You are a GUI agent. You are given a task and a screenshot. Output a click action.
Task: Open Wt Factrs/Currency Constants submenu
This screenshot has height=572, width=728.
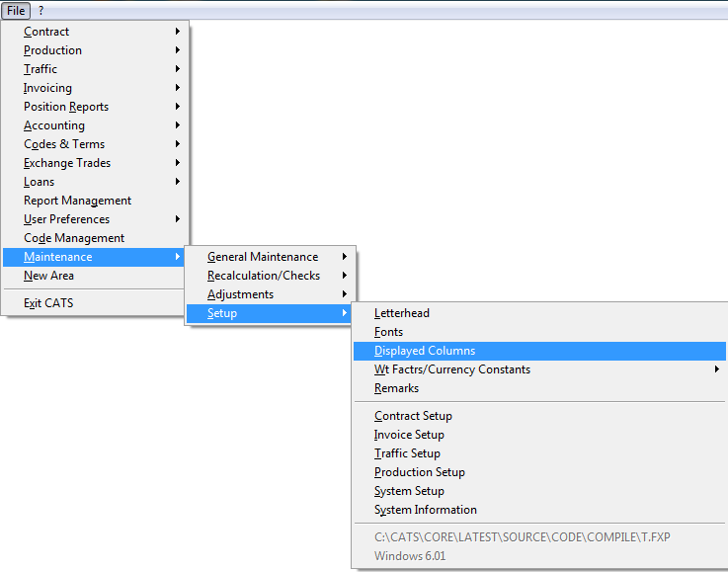[539, 369]
